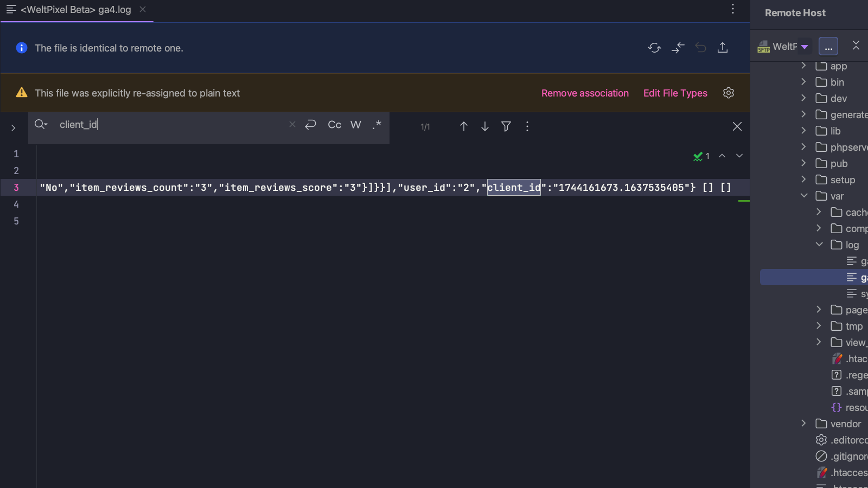Close the ga4.log tab
The image size is (868, 488).
point(143,9)
